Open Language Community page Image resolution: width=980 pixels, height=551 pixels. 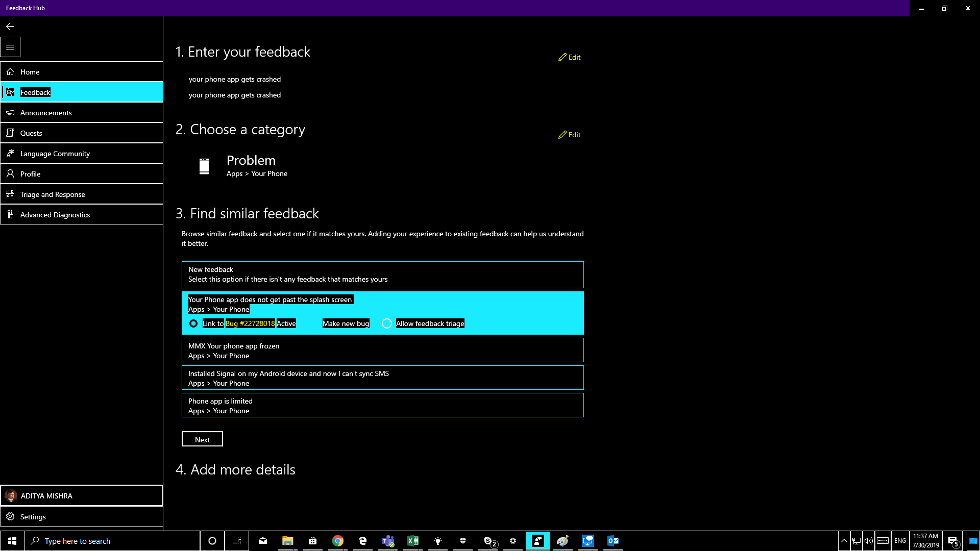pos(82,154)
